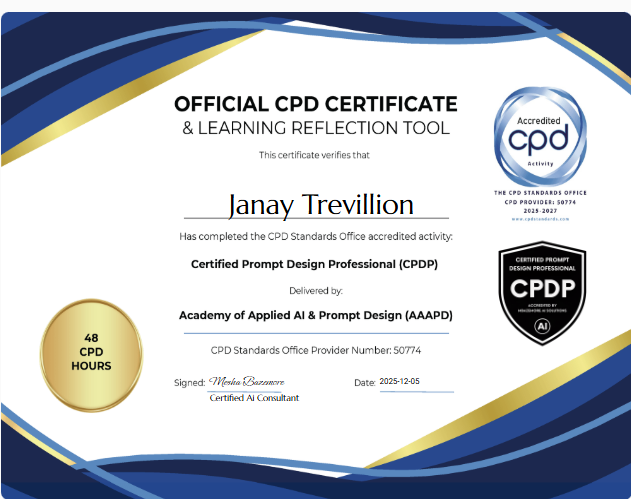Click the Accredited cpd Activity seal
631x499 pixels.
tap(540, 137)
